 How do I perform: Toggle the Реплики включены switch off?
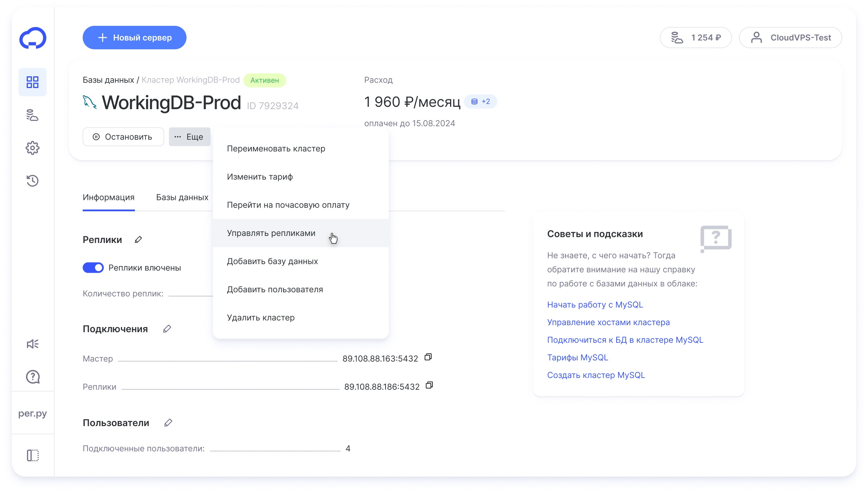click(x=93, y=267)
